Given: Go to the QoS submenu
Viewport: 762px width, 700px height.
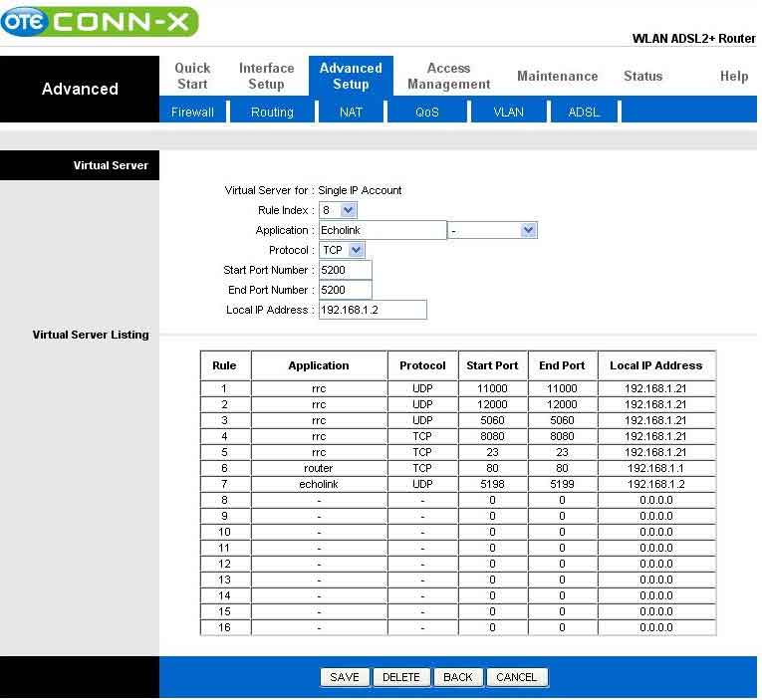Looking at the screenshot, I should coord(427,113).
